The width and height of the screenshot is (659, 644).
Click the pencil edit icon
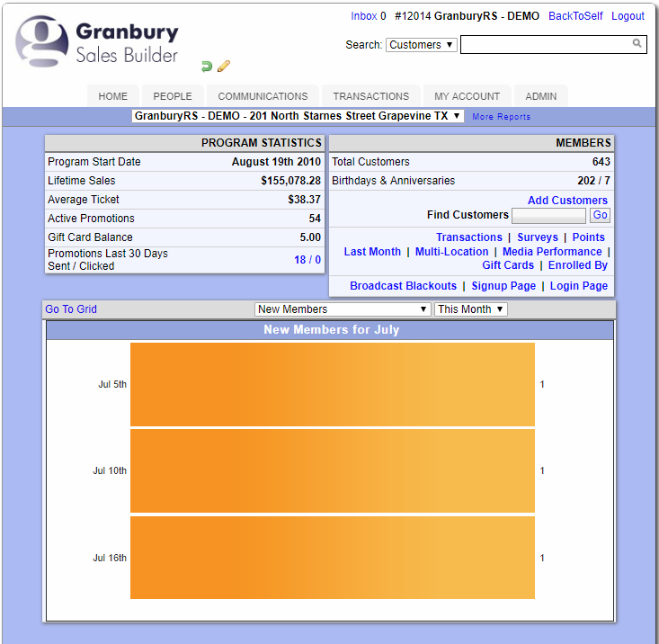224,66
